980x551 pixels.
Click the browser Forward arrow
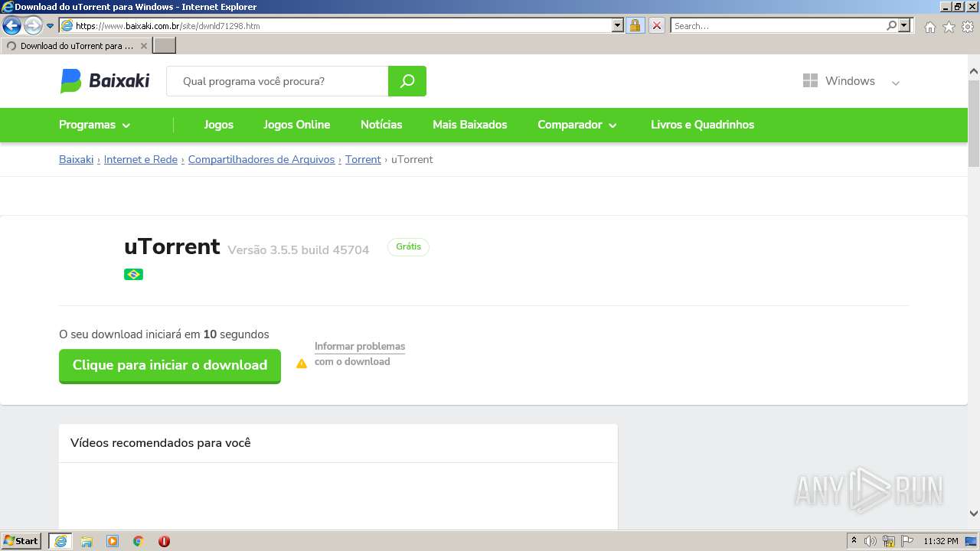(x=33, y=25)
